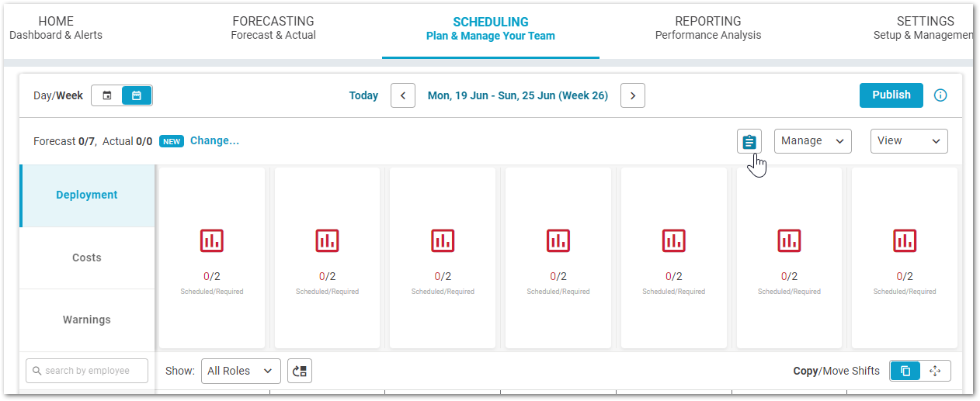Image resolution: width=980 pixels, height=401 pixels.
Task: Open the All Roles dropdown
Action: tap(241, 371)
